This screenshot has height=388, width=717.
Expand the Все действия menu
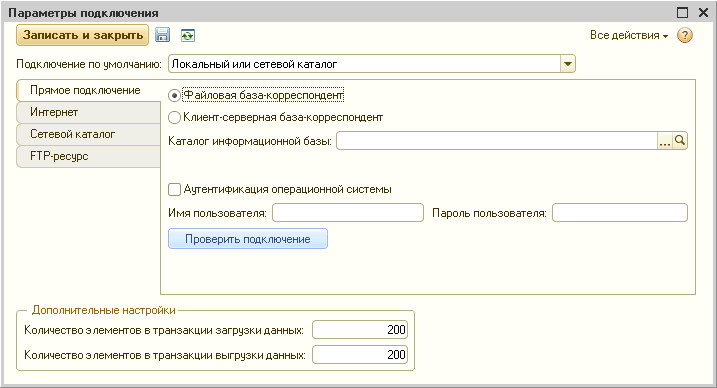[x=629, y=35]
